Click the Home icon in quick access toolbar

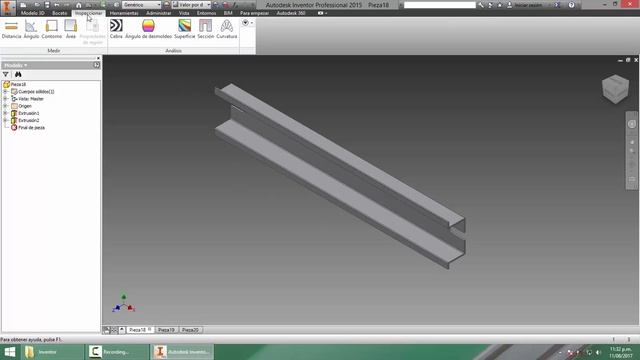point(79,5)
